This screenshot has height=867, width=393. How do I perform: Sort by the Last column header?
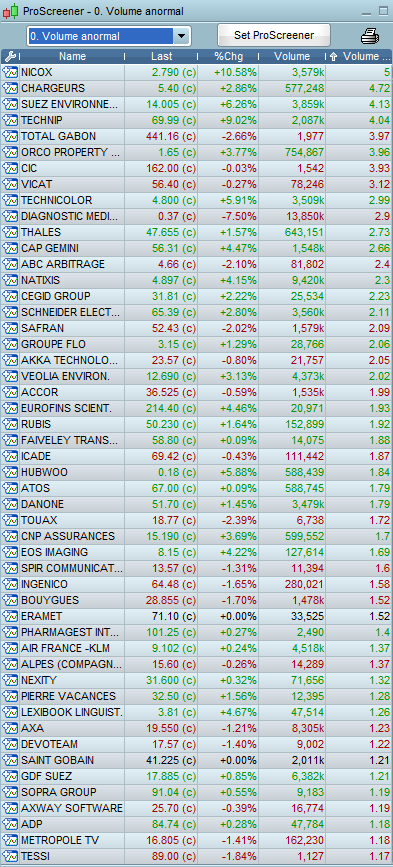tap(161, 56)
